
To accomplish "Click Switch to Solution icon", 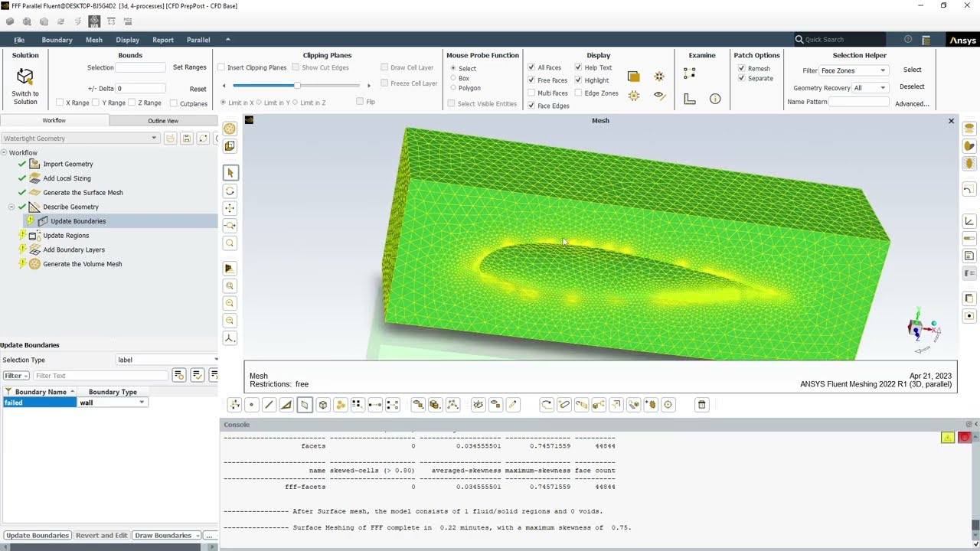I will tap(25, 77).
